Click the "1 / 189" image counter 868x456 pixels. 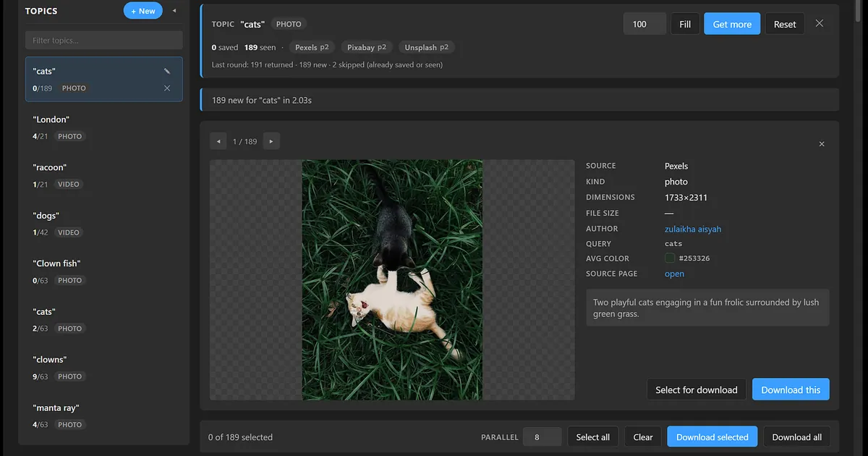click(x=244, y=142)
